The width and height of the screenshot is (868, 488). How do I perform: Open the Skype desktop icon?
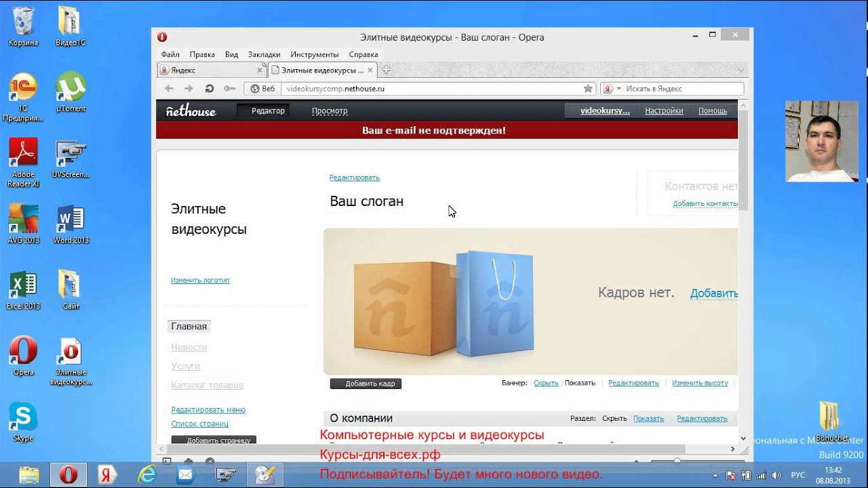[24, 422]
